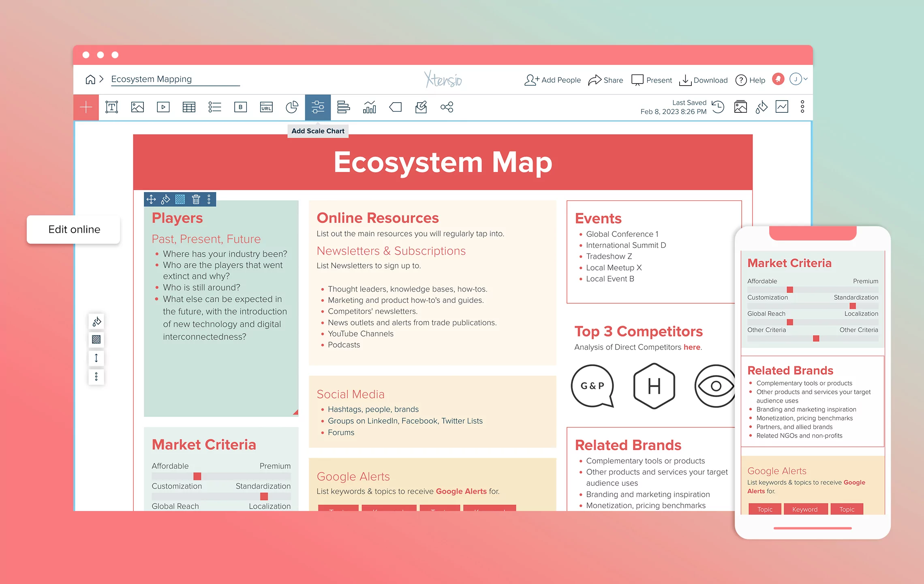The image size is (924, 584).
Task: Expand Players module options via three dots
Action: coord(209,200)
